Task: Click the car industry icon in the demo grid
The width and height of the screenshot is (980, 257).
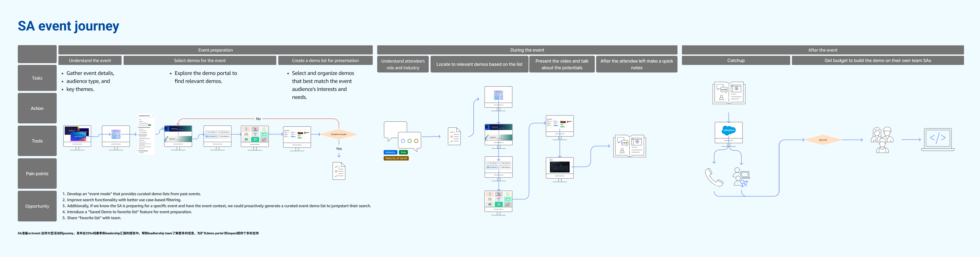Action: pos(246,139)
